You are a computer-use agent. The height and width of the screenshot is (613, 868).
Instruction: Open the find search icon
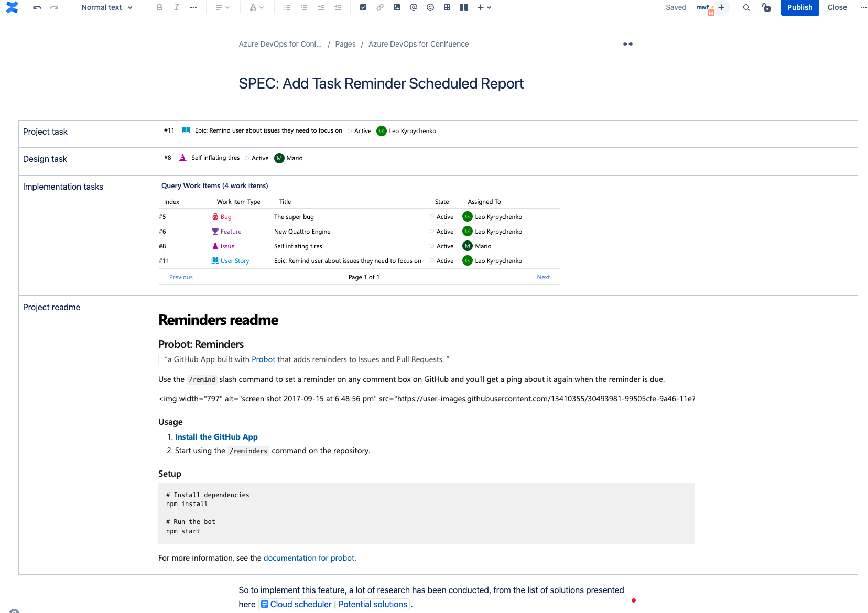point(746,7)
